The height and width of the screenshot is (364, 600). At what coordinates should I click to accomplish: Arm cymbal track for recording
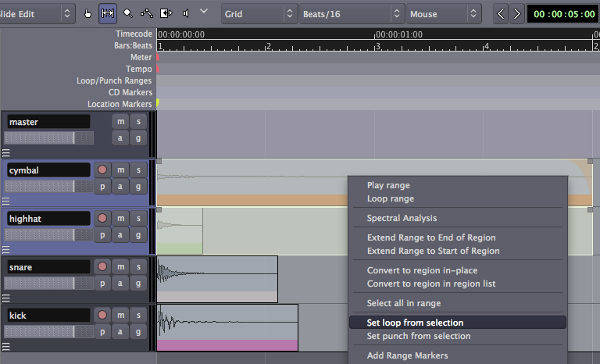point(102,170)
